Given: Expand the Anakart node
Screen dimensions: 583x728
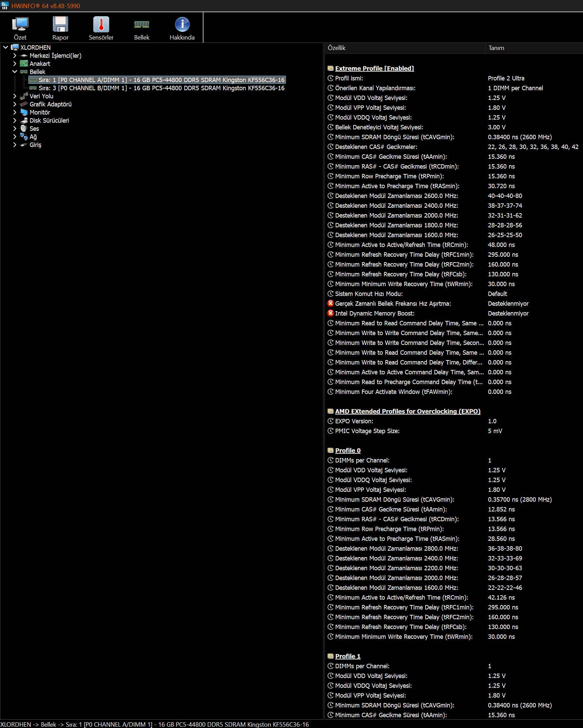Looking at the screenshot, I should click(x=15, y=64).
